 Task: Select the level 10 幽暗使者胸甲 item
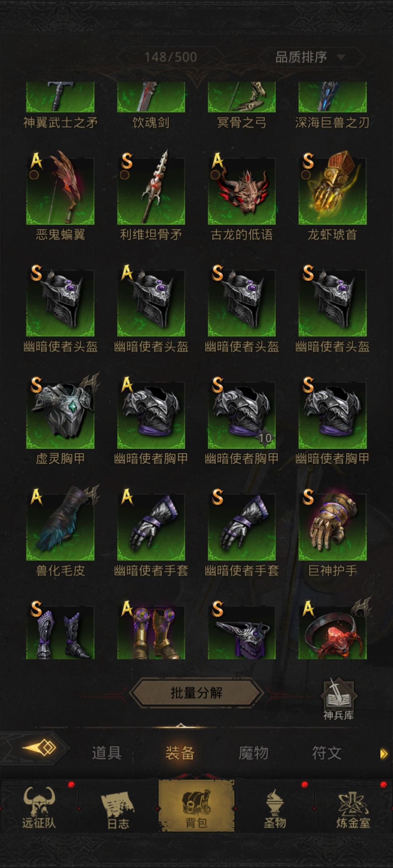point(242,415)
